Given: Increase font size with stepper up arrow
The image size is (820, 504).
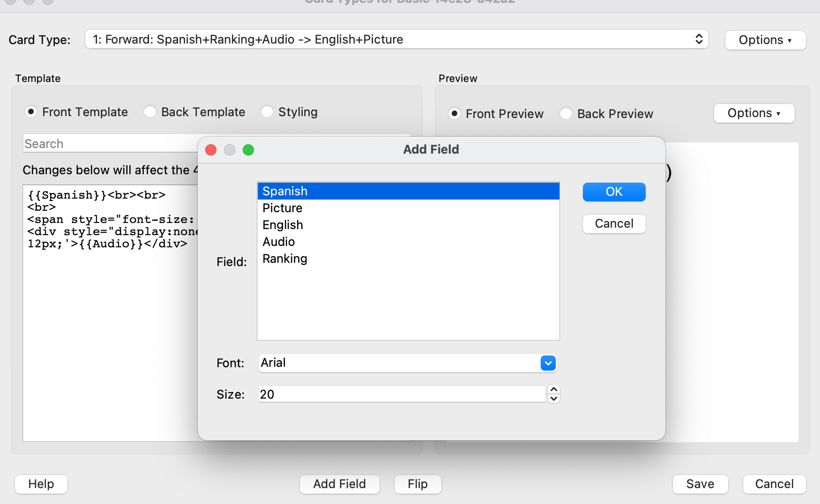Looking at the screenshot, I should (554, 390).
